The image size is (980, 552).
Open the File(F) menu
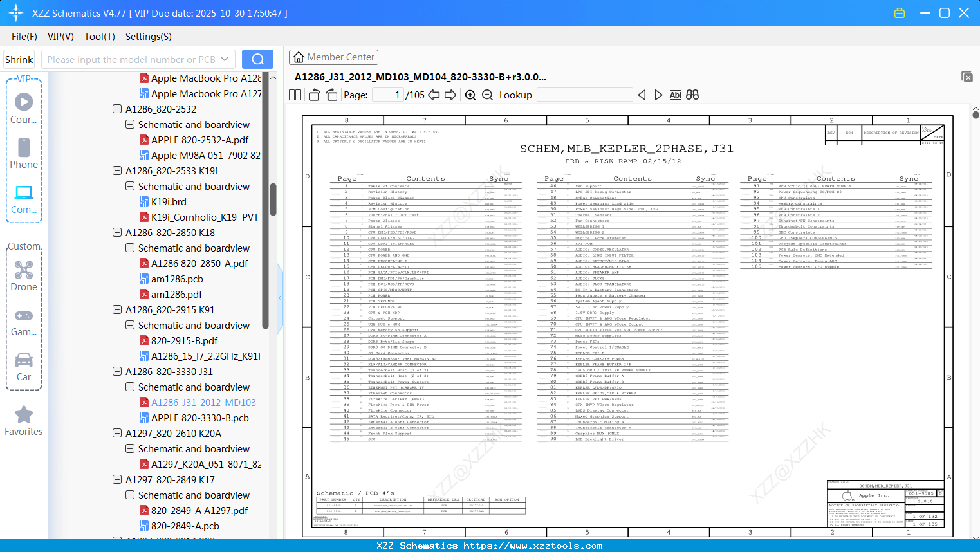(24, 37)
